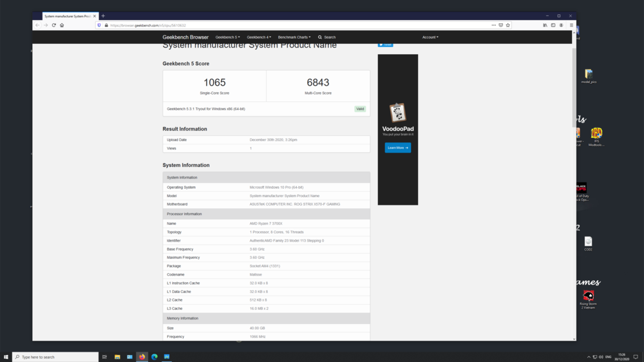The height and width of the screenshot is (362, 644).
Task: Click the Windows taskbar search box
Action: point(55,357)
